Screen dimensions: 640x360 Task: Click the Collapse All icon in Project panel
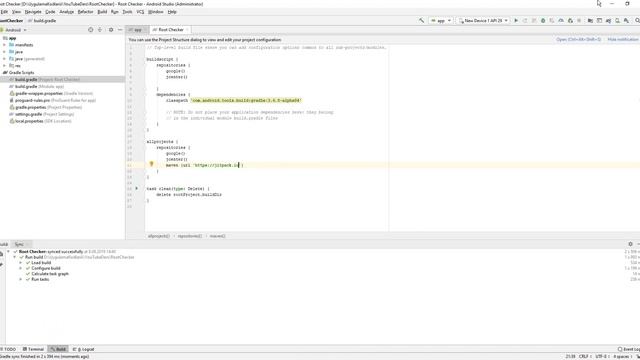click(x=100, y=30)
